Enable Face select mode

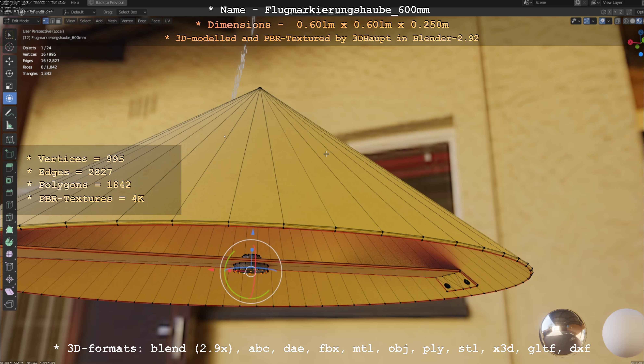58,21
